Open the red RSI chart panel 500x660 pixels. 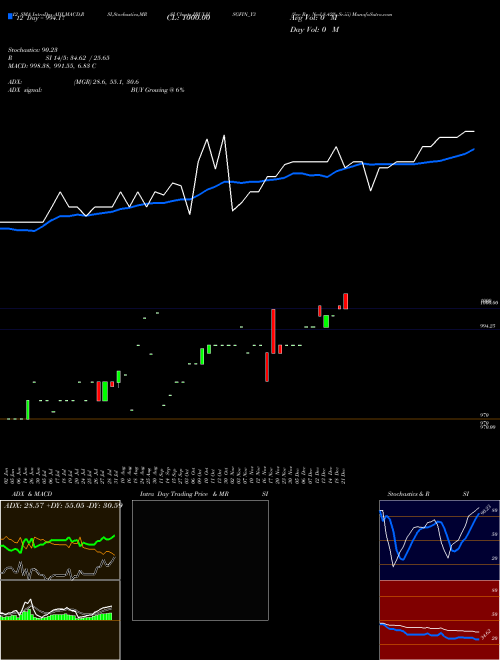pos(439,620)
